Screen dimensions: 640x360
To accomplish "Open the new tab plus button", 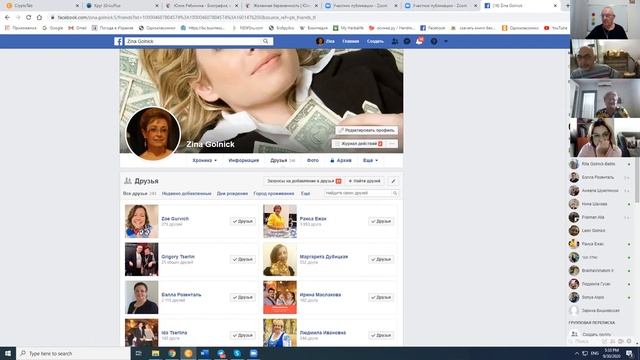I will tap(567, 6).
